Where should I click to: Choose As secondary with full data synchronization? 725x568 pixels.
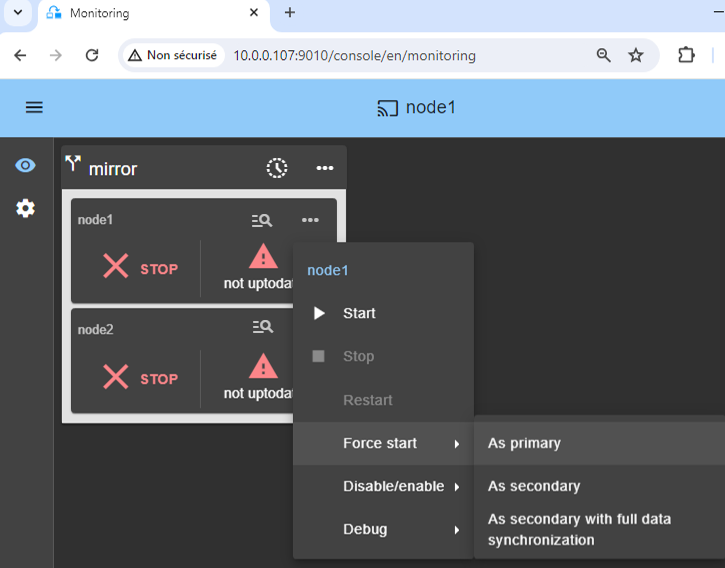580,530
